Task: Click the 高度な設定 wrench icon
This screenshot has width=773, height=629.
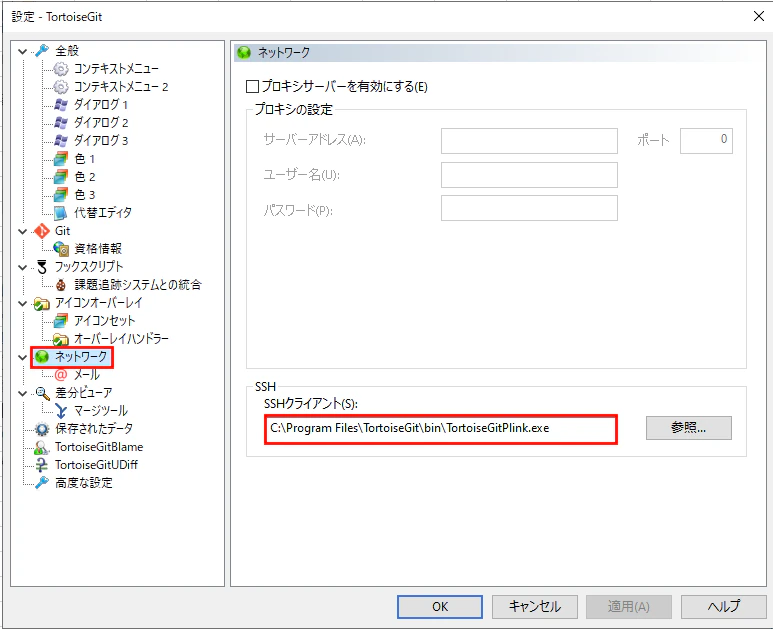Action: click(x=42, y=483)
